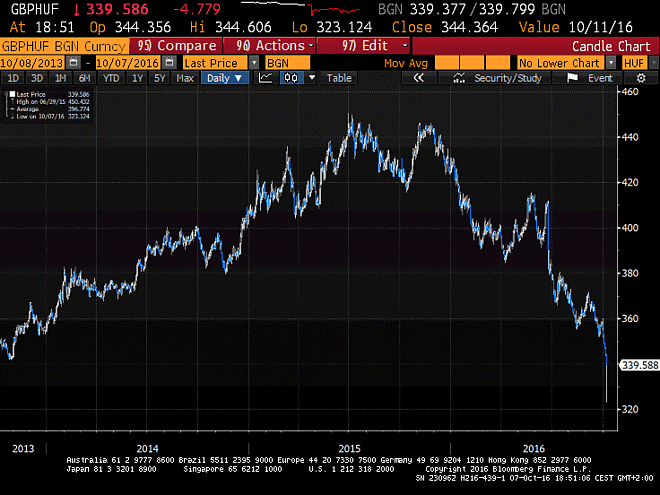Click the GBPHUF ticker in header

pos(35,9)
